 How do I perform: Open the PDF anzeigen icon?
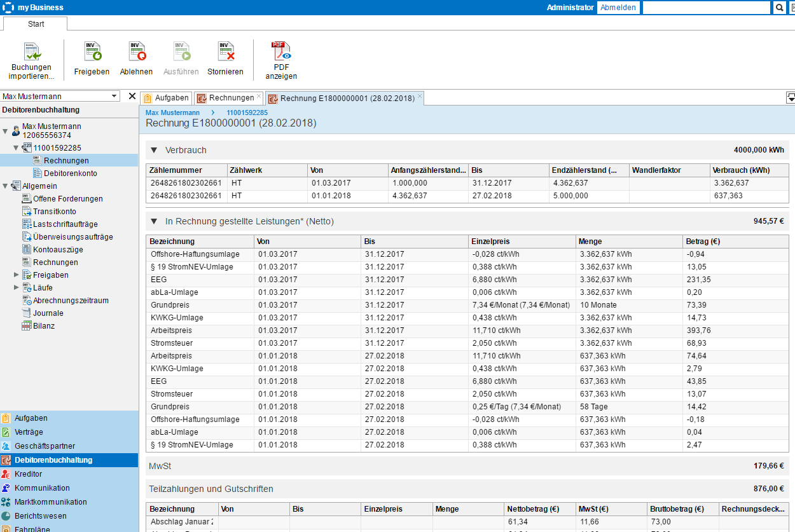(281, 52)
